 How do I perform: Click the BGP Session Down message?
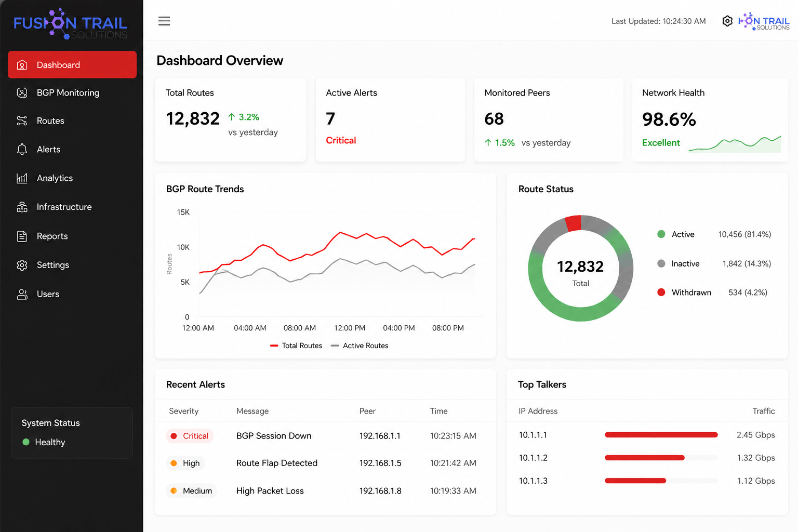(274, 436)
